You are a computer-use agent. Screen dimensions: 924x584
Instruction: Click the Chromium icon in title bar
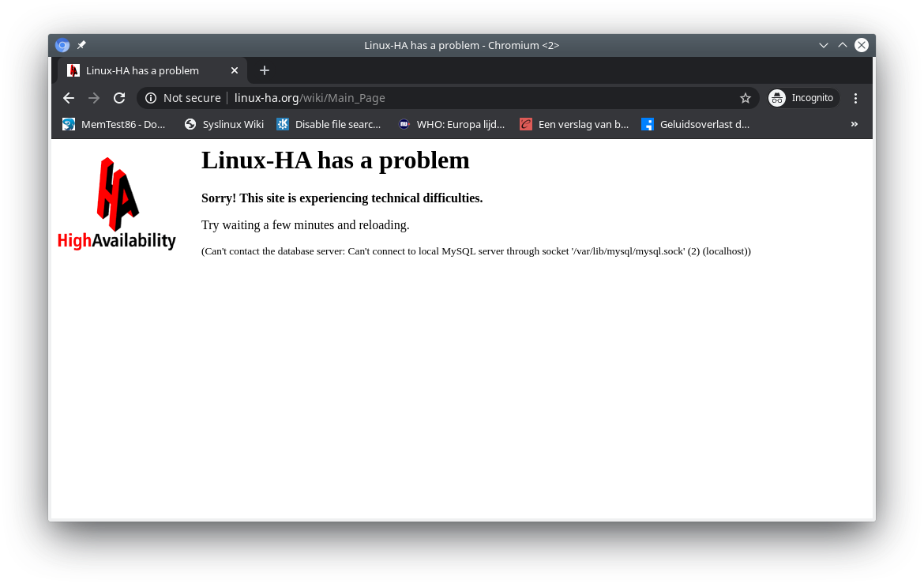coord(62,45)
